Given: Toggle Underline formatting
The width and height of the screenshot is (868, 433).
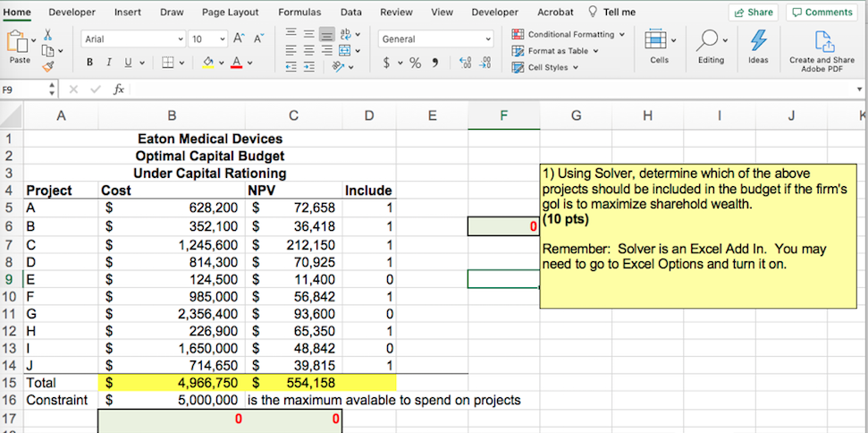Looking at the screenshot, I should [127, 64].
